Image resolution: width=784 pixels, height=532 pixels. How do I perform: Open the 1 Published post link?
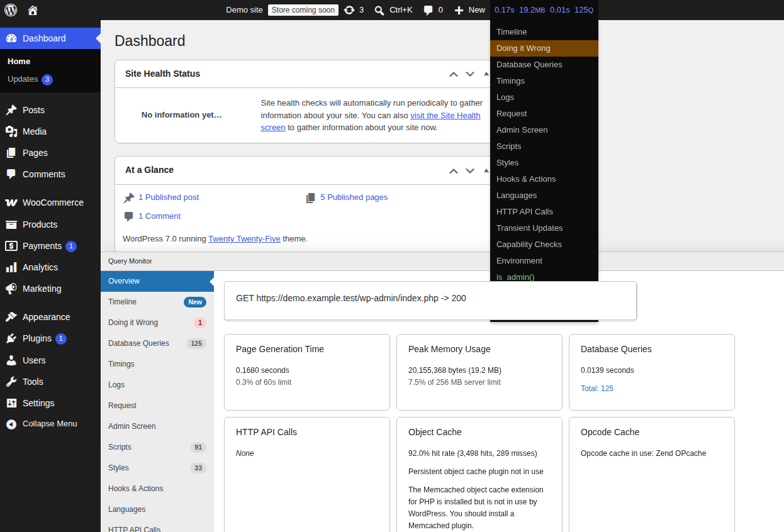pyautogui.click(x=169, y=197)
